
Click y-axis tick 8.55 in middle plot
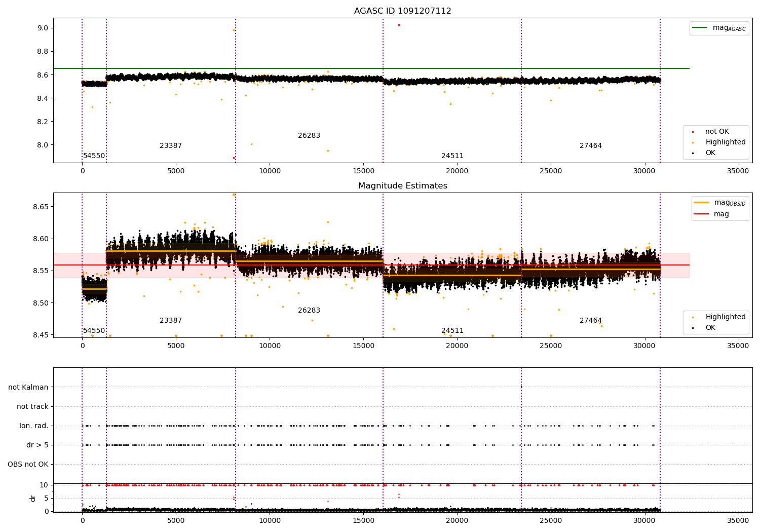[41, 271]
